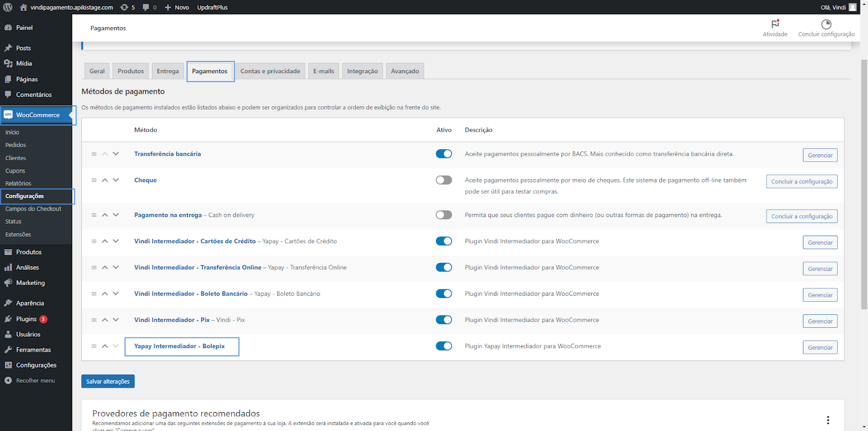Open the Yapay Intermediador - Bolepix link
Image resolution: width=868 pixels, height=431 pixels.
[x=180, y=346]
